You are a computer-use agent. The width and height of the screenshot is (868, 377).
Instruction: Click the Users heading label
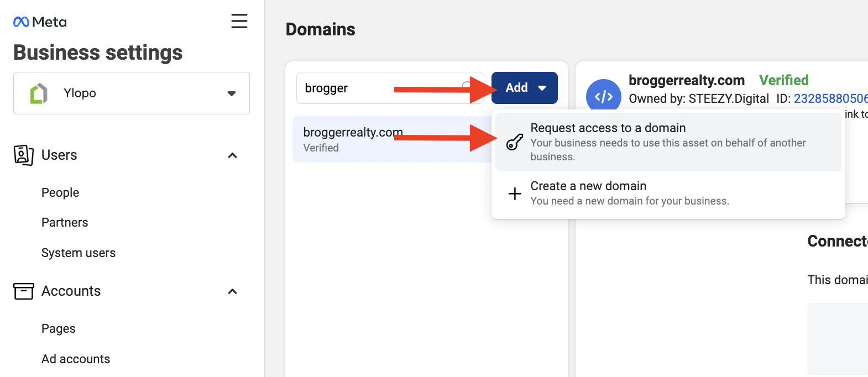(x=59, y=155)
